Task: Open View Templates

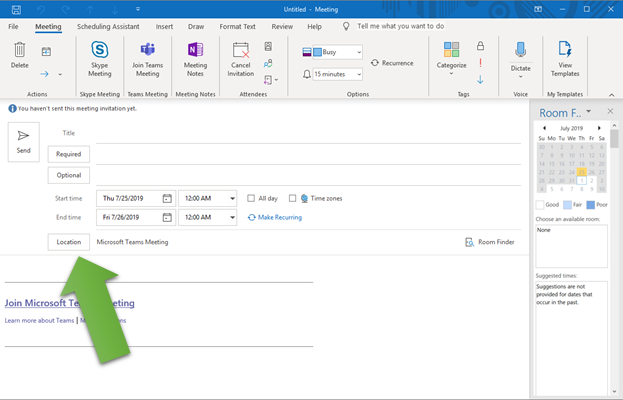Action: click(x=565, y=59)
